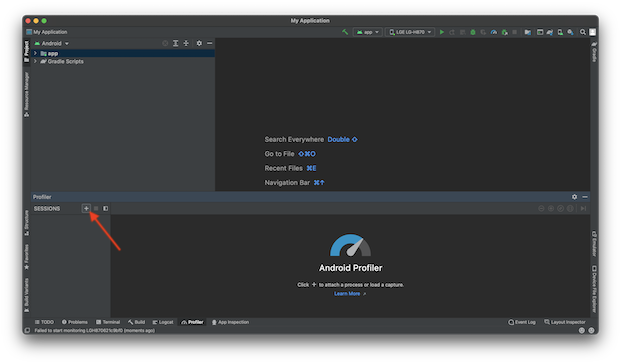Click Attach Debugger to Android Process icon
Viewport: 621px width, 364px height.
(x=504, y=32)
